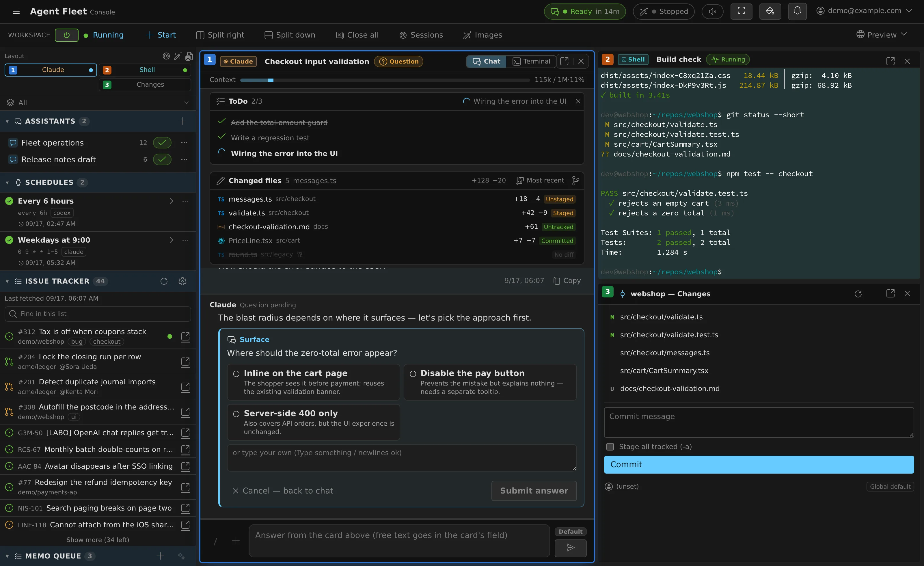Open the Preview dropdown
Screen dimensions: 924x566
(882, 34)
